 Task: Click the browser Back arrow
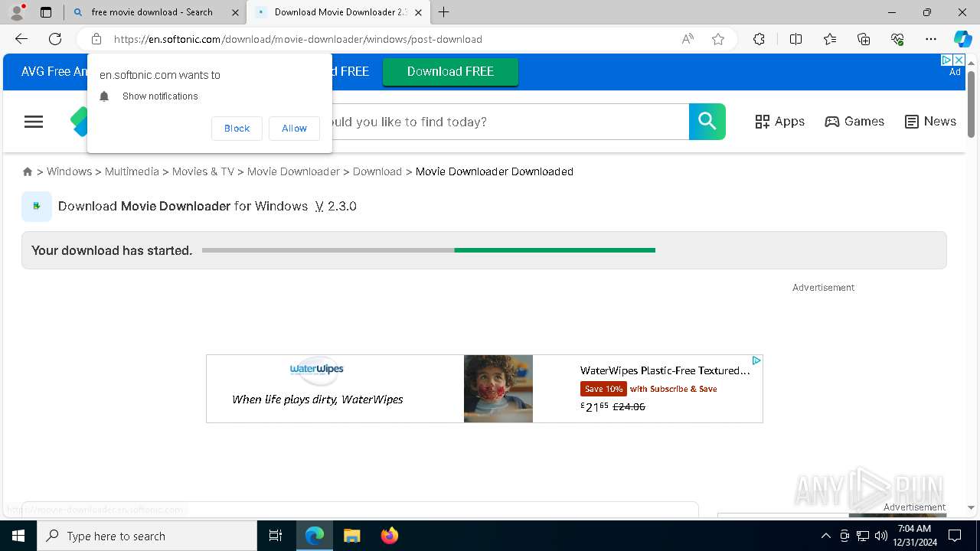(x=21, y=39)
